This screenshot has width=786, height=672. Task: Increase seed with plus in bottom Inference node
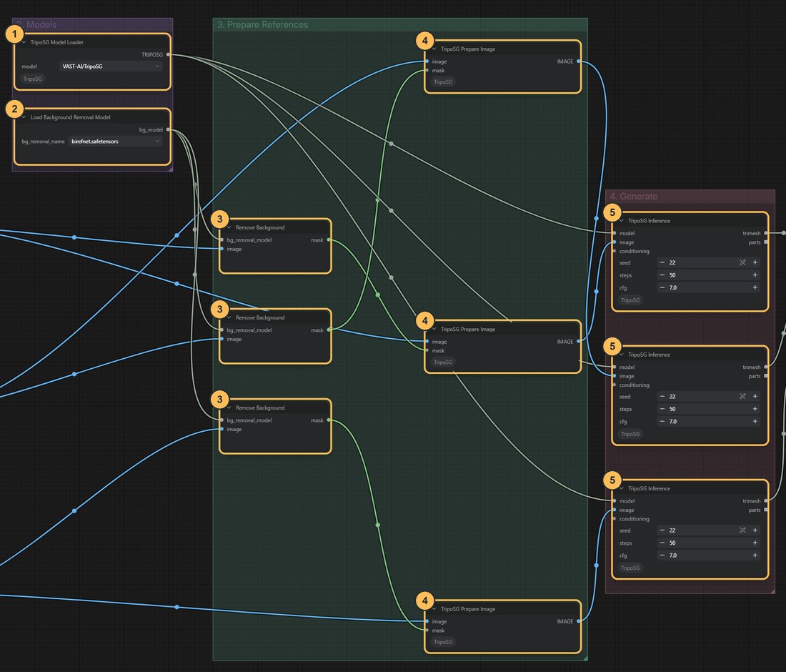pyautogui.click(x=755, y=530)
